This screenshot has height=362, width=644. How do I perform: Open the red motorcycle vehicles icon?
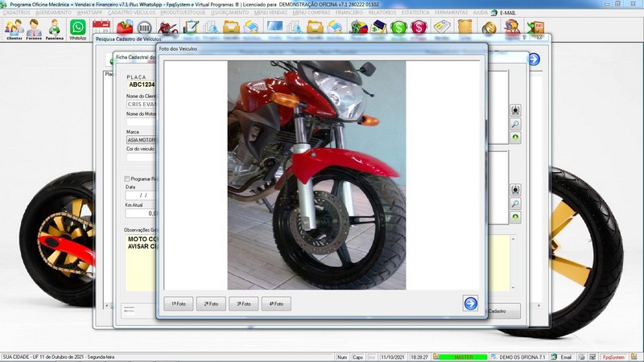click(167, 27)
